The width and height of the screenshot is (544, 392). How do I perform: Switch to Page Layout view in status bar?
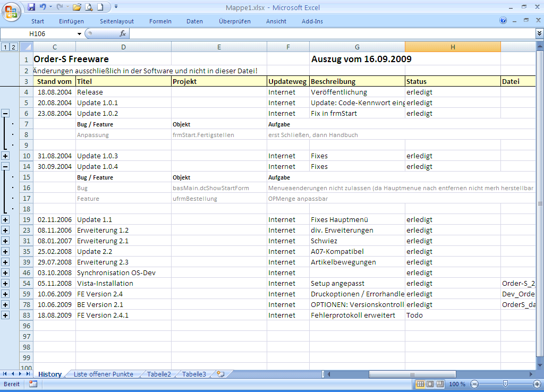[430, 384]
